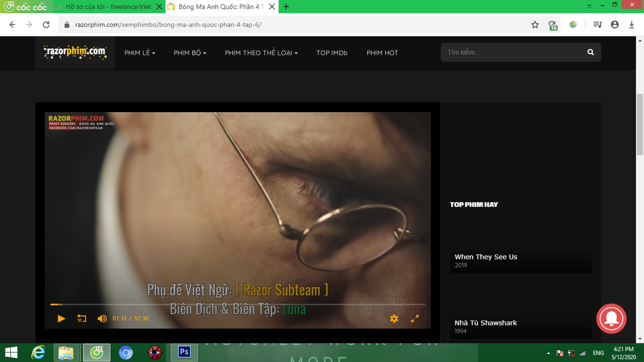
Task: Rewind the video 10 seconds
Action: (x=82, y=319)
